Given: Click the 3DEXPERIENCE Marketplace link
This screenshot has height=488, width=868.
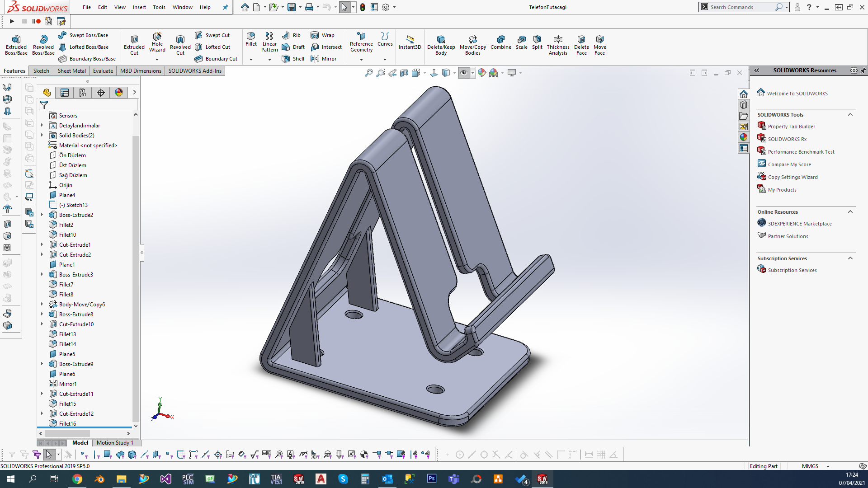Looking at the screenshot, I should coord(799,224).
